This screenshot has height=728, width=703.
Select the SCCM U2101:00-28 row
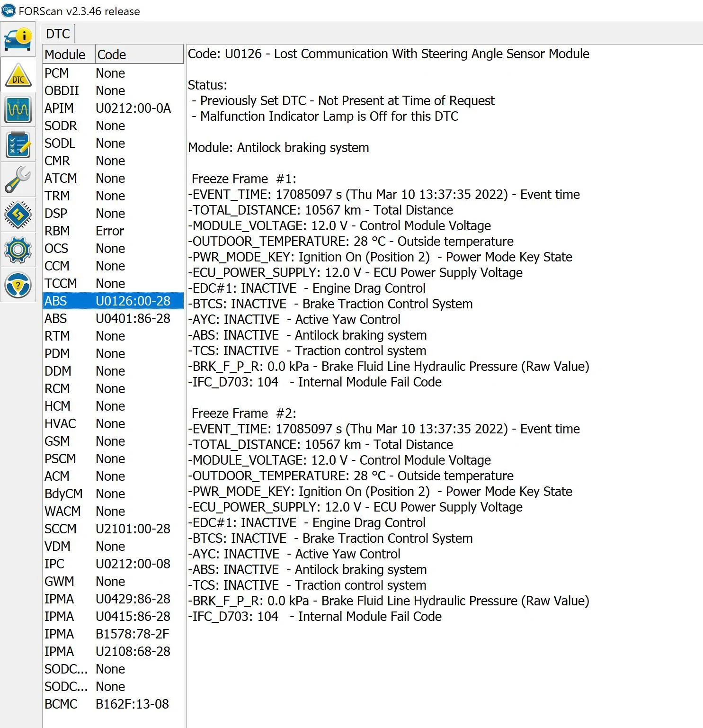click(113, 529)
